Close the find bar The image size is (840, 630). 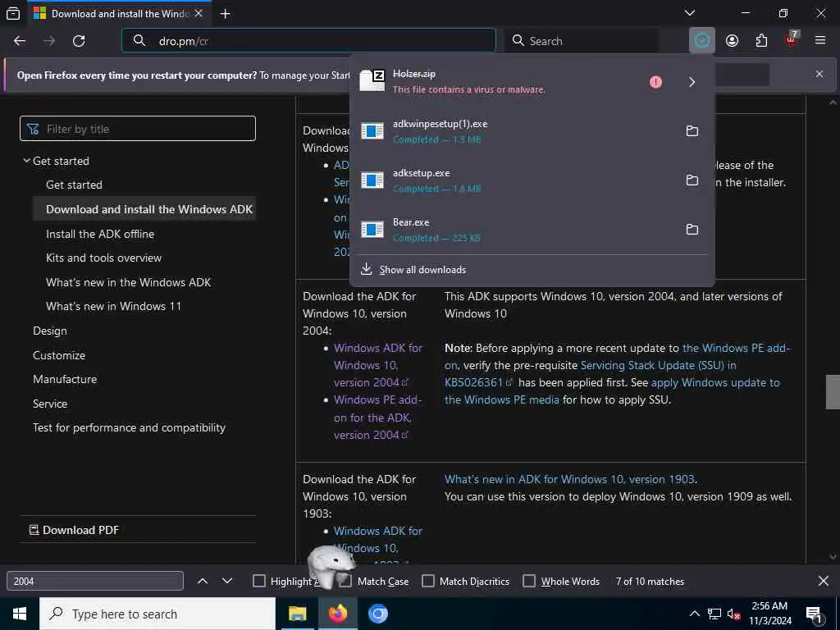pos(824,582)
